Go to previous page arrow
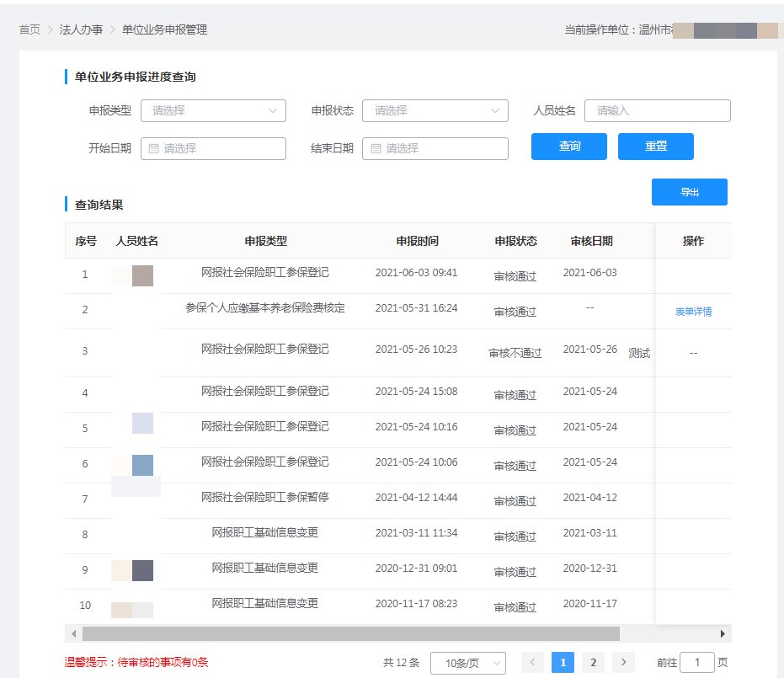 pos(532,663)
